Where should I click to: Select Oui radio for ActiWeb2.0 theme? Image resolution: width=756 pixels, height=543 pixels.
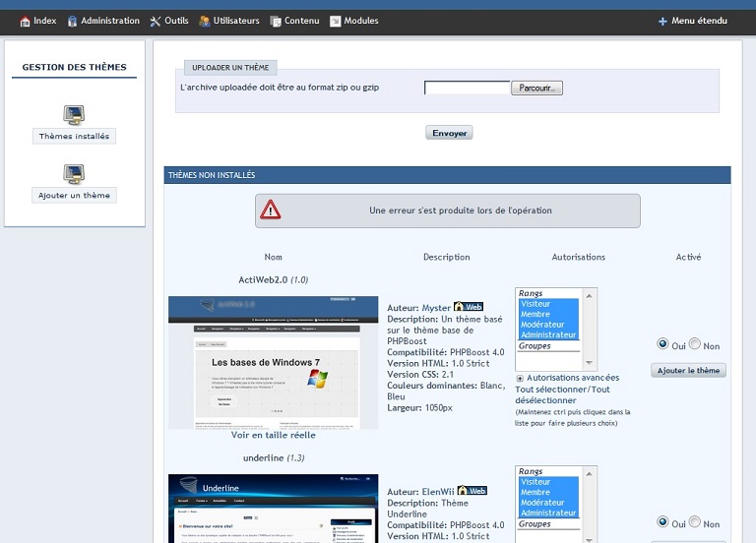point(662,344)
